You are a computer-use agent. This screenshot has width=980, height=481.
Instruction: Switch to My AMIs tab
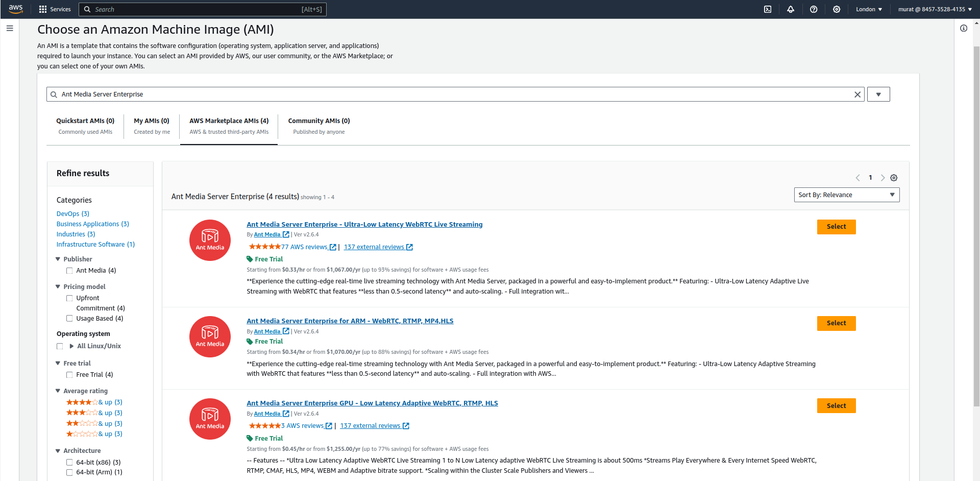[152, 126]
